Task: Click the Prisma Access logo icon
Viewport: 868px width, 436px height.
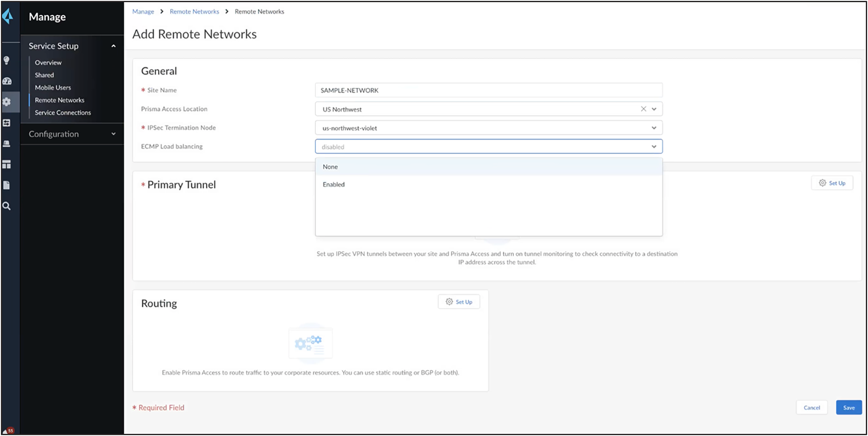Action: (8, 17)
